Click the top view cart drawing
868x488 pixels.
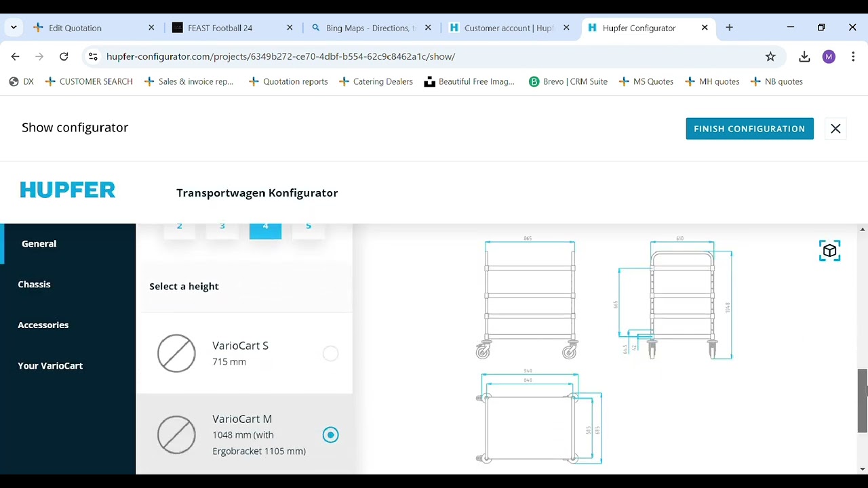tap(539, 416)
